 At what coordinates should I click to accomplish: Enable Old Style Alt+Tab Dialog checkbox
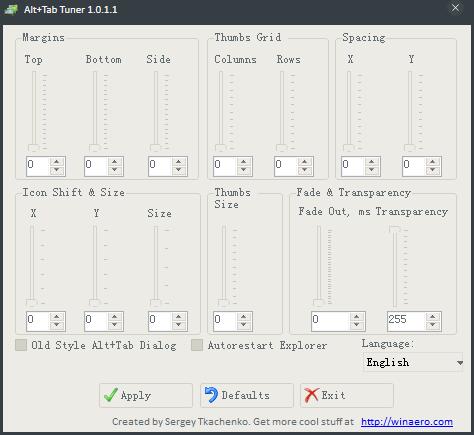pos(21,345)
